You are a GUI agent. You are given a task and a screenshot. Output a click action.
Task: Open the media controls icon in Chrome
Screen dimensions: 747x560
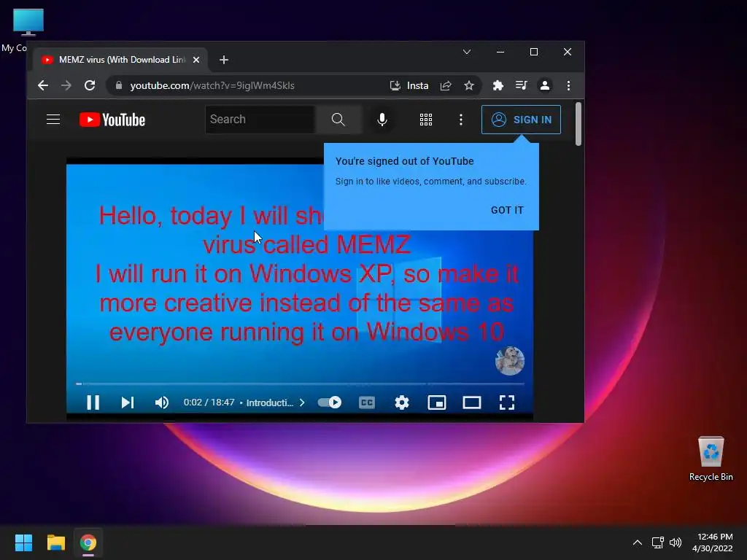pos(521,86)
